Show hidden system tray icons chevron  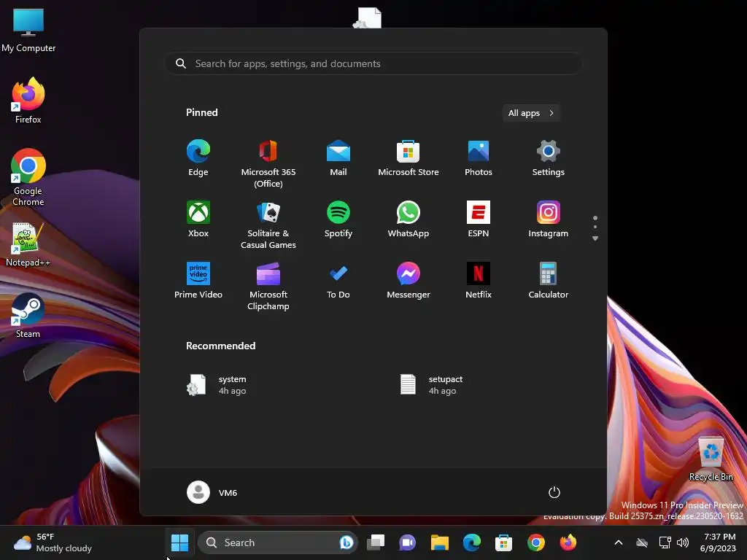619,542
